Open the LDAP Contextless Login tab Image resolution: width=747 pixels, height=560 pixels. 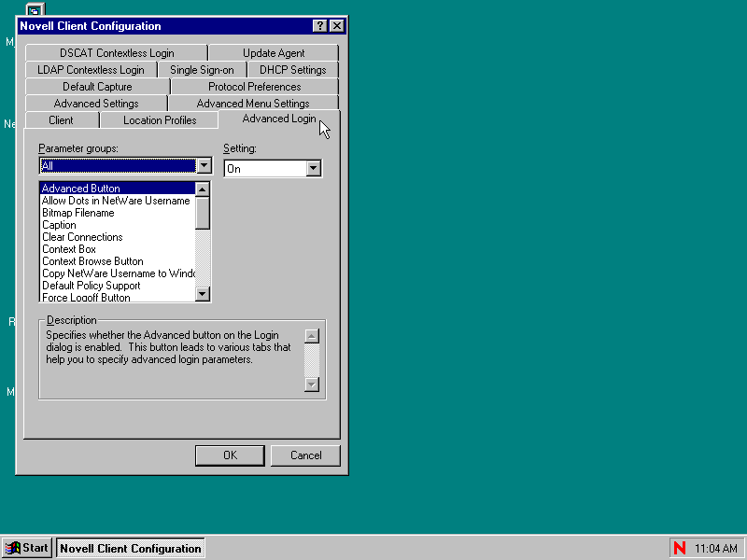point(91,69)
